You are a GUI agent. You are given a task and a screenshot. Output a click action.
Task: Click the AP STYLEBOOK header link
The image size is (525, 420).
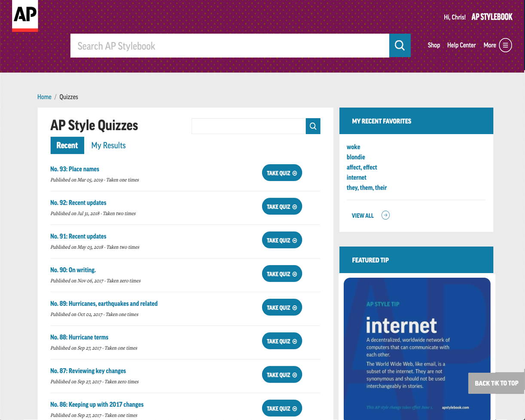pyautogui.click(x=492, y=17)
